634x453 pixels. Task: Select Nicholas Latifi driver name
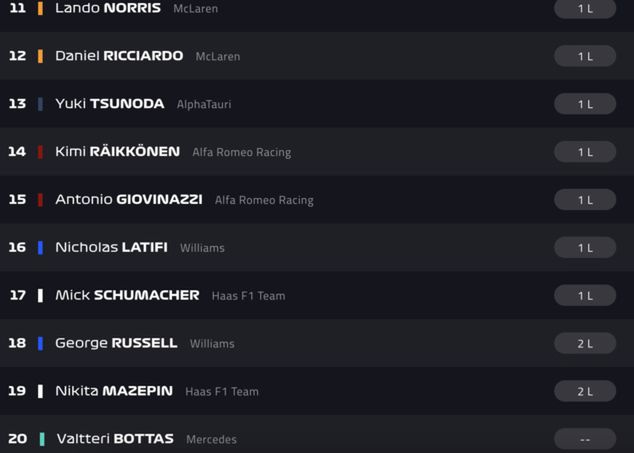pyautogui.click(x=111, y=247)
